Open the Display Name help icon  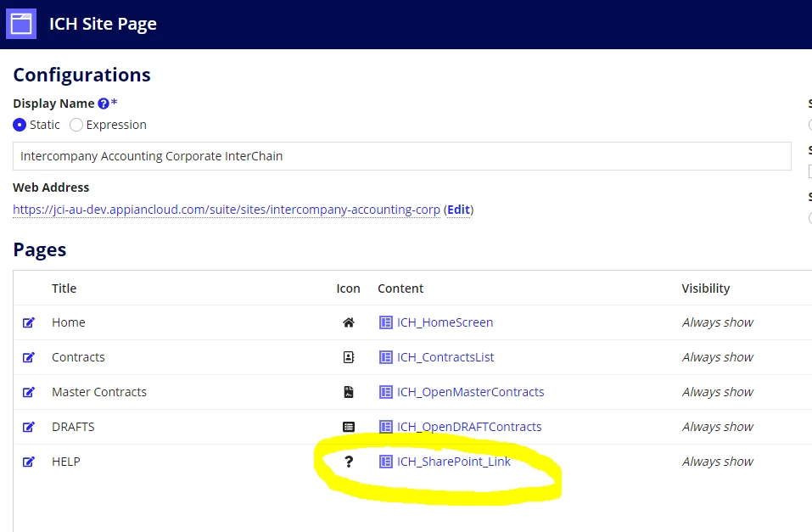click(x=104, y=104)
